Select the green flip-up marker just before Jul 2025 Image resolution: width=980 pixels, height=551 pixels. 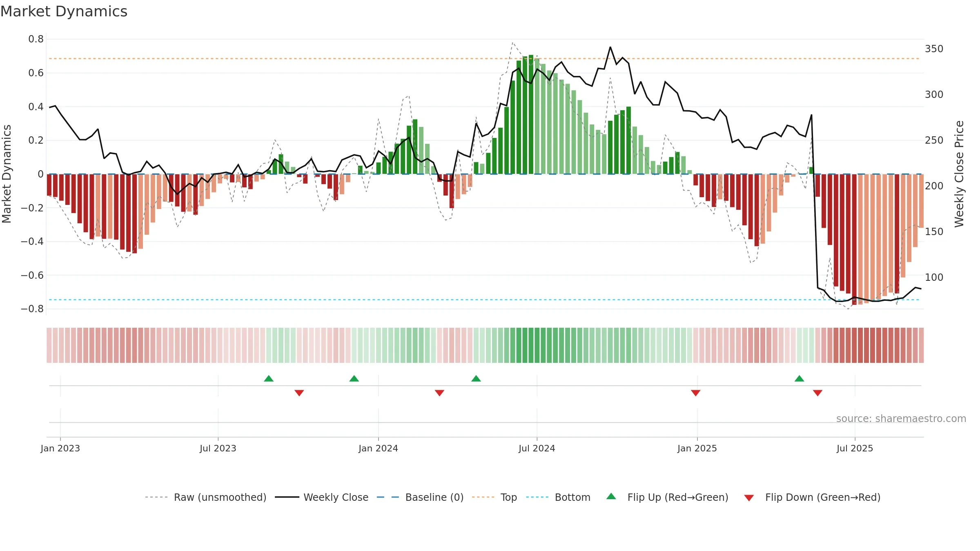coord(800,378)
